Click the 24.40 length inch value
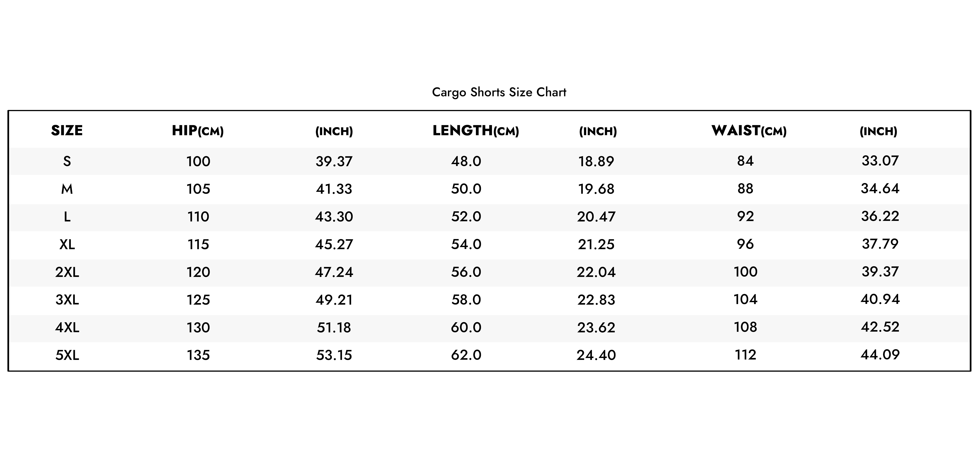980x471 pixels. tap(596, 355)
